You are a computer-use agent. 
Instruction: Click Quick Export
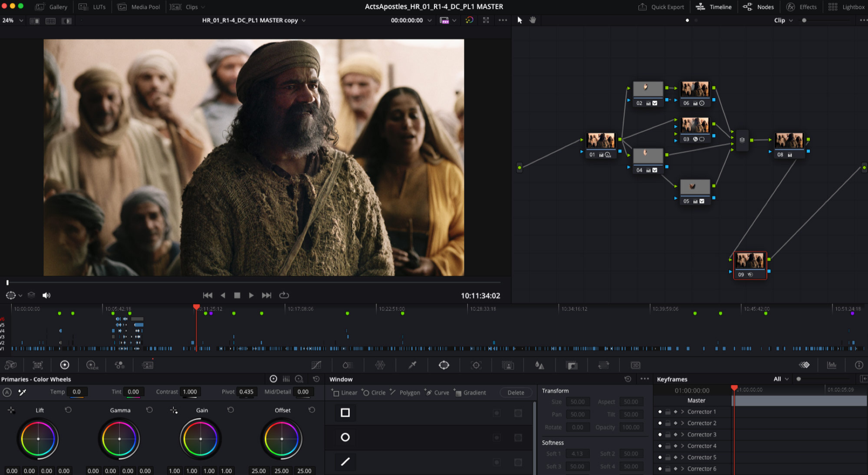point(661,7)
